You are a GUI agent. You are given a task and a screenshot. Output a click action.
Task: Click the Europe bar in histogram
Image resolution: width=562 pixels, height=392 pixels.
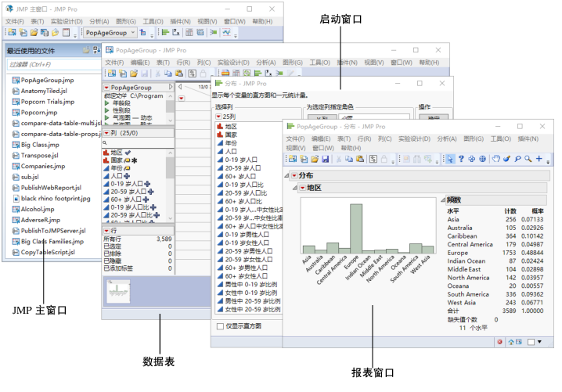[356, 228]
